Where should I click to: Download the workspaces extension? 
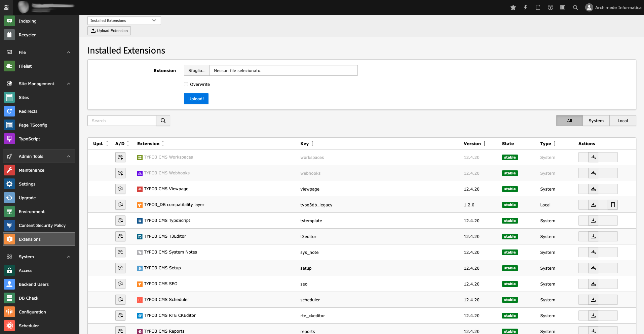click(593, 157)
